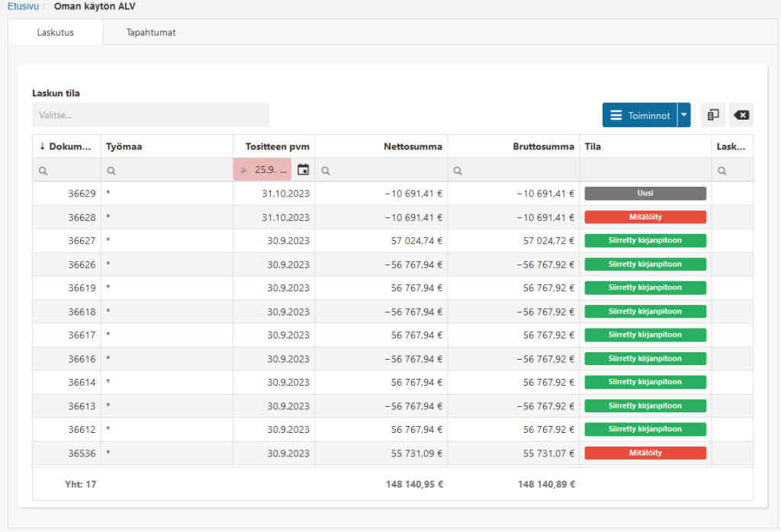
Task: Select the Laskutus tab
Action: 55,33
